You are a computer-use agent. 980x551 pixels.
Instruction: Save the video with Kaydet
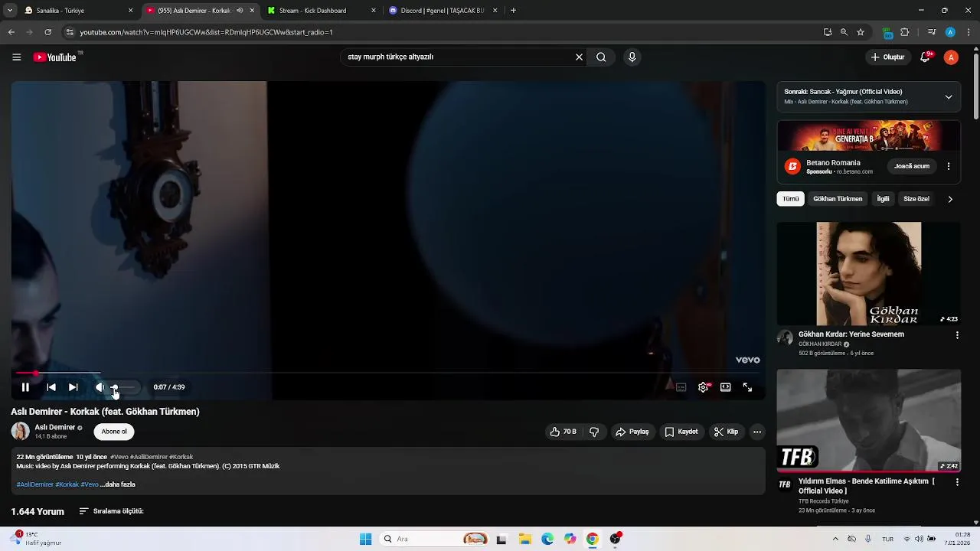681,432
